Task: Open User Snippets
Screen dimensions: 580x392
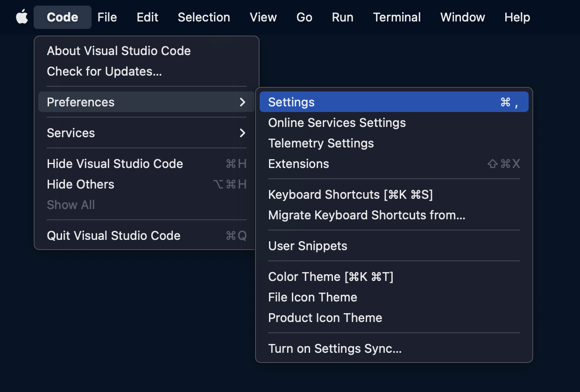Action: 394,246
